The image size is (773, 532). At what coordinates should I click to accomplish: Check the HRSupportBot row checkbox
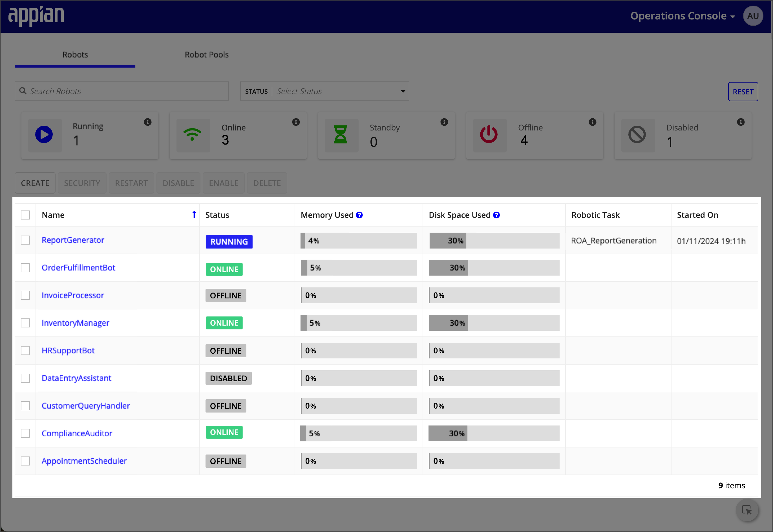[x=25, y=351]
